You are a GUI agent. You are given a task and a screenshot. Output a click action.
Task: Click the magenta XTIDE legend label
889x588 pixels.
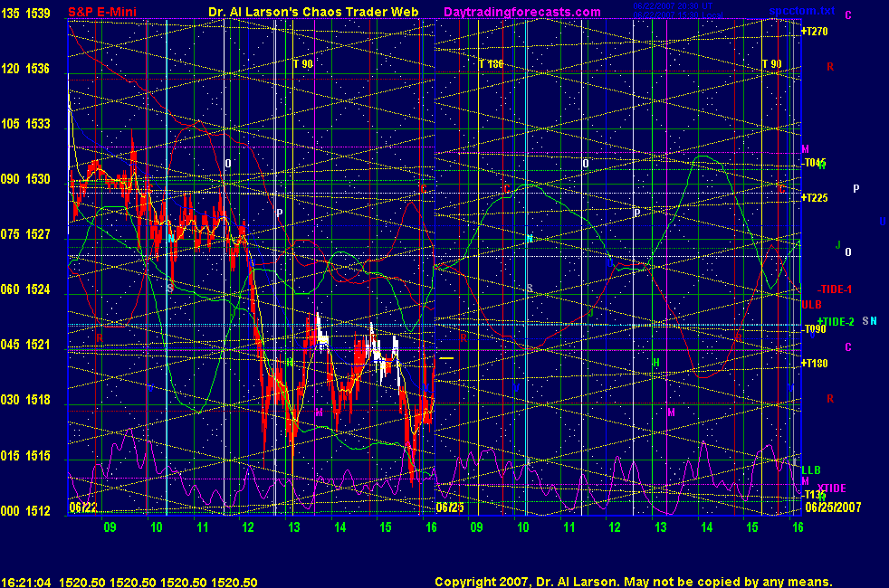(831, 488)
